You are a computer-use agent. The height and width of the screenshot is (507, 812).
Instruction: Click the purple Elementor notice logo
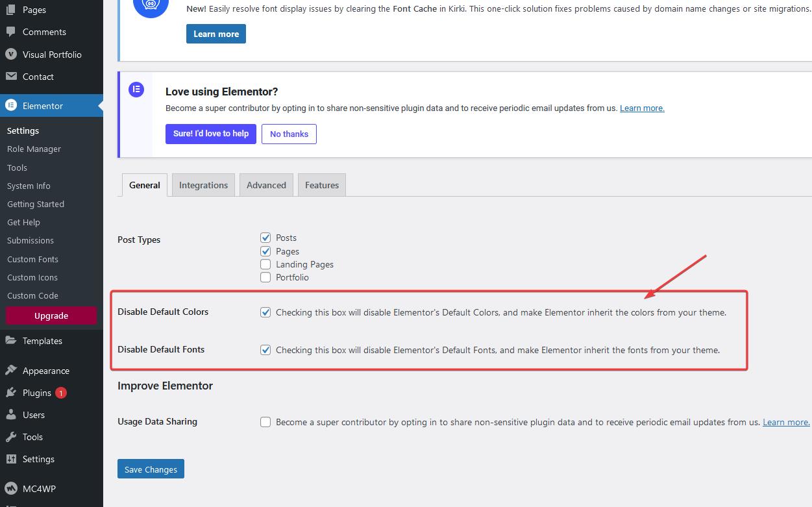tap(136, 90)
